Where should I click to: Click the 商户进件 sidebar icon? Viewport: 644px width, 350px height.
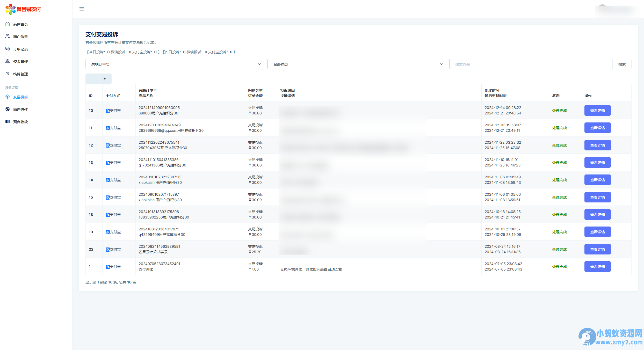pos(8,109)
